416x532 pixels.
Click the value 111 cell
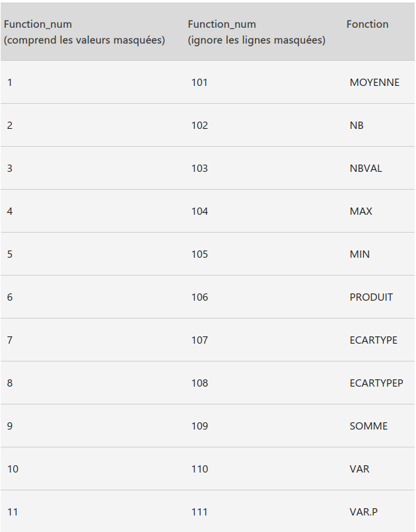coord(199,512)
